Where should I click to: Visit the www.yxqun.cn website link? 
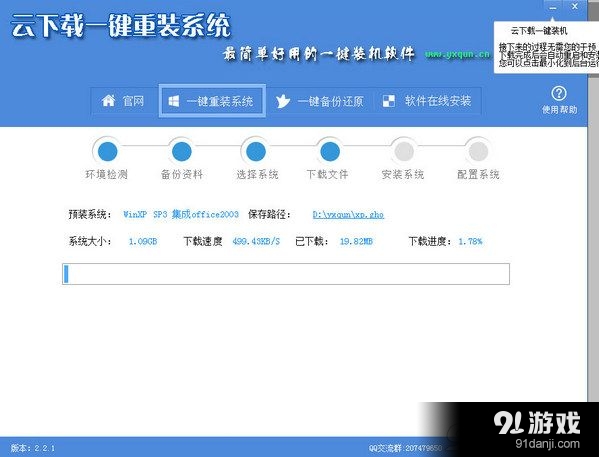(457, 55)
